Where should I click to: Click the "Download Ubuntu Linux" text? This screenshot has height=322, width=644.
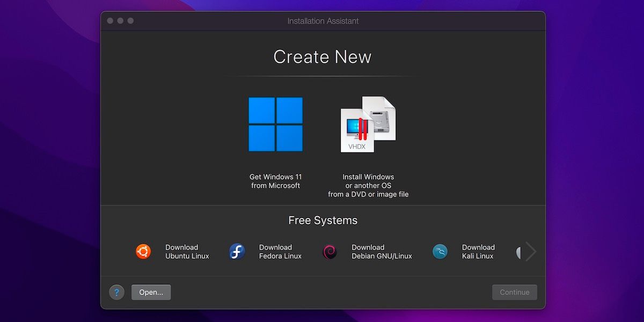187,252
